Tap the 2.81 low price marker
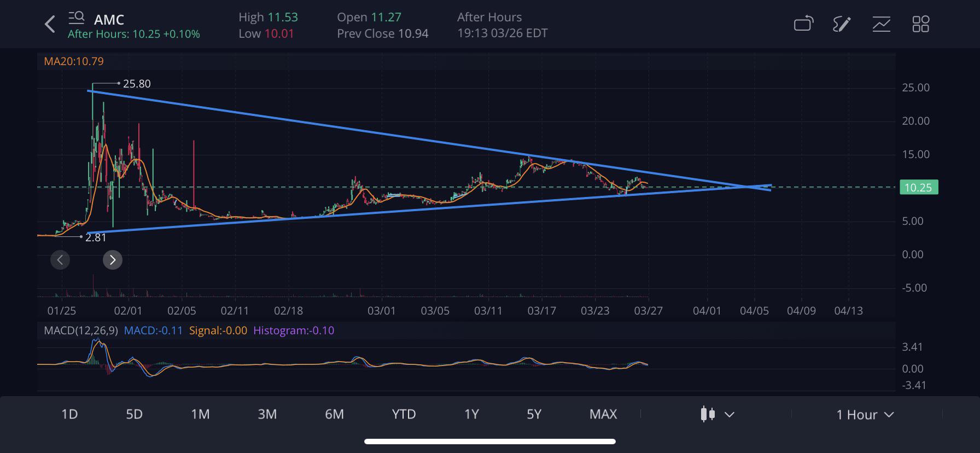The height and width of the screenshot is (453, 980). [96, 237]
